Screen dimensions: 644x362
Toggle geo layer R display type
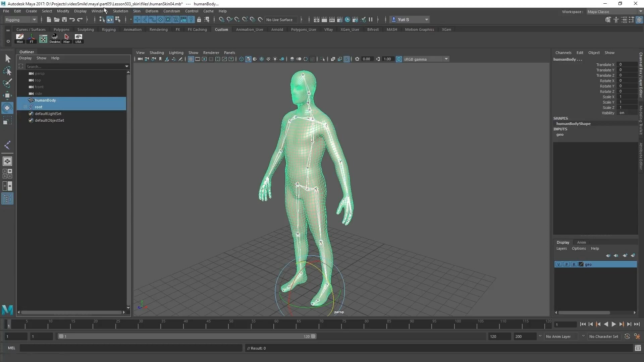[x=574, y=264]
